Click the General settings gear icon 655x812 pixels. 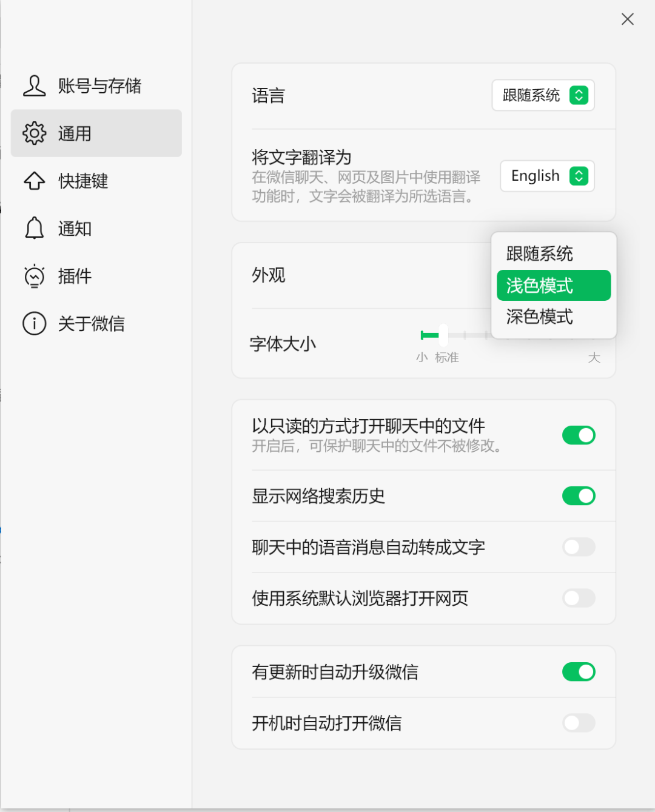pos(35,133)
